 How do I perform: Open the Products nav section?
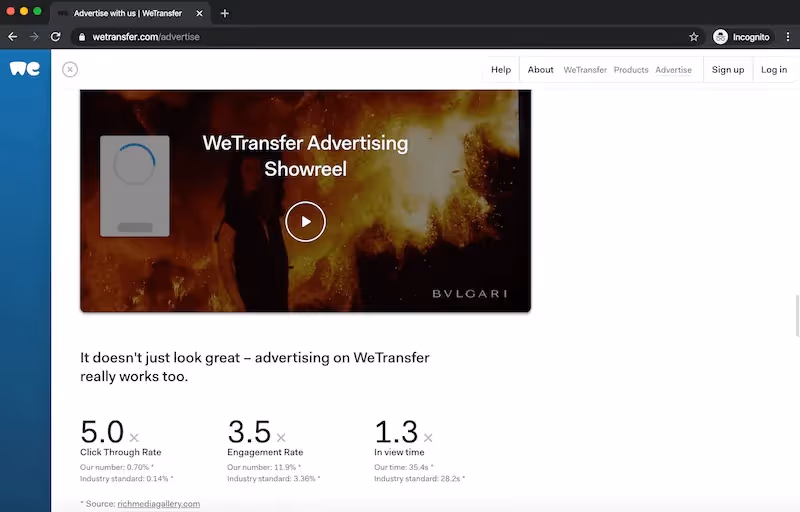pyautogui.click(x=631, y=70)
